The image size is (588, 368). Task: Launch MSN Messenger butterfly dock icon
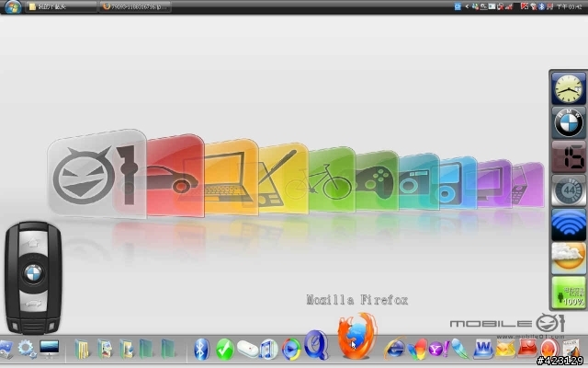pos(417,349)
